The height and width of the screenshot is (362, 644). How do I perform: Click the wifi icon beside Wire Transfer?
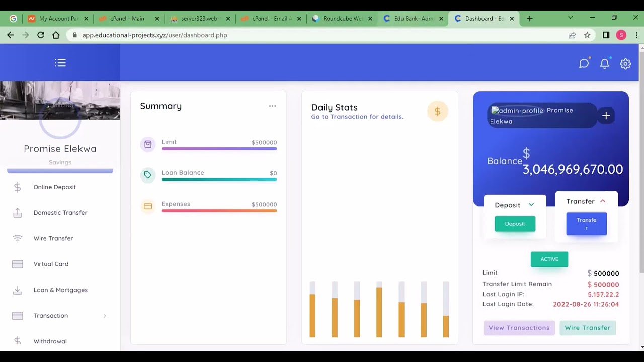pos(18,238)
